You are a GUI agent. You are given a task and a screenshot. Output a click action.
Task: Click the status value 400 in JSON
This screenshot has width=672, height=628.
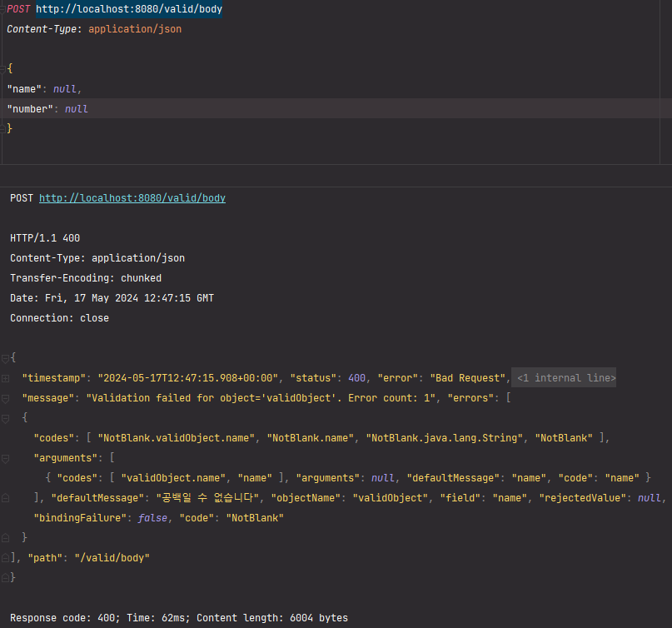356,378
